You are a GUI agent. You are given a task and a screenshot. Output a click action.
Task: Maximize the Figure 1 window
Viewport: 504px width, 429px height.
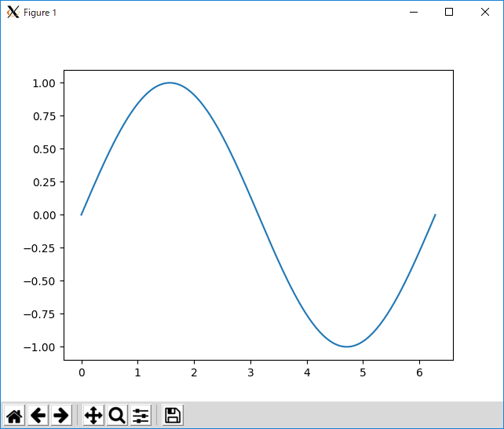tap(449, 13)
